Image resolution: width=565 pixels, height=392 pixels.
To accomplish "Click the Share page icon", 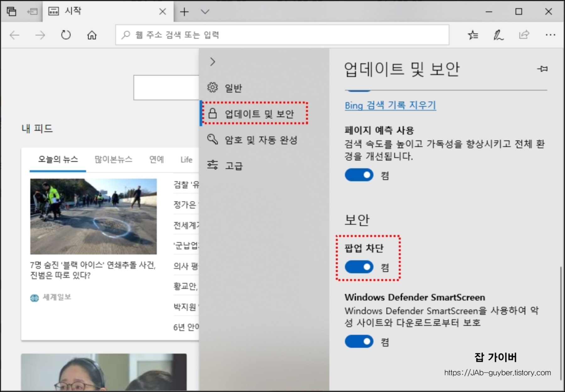I will [x=524, y=34].
